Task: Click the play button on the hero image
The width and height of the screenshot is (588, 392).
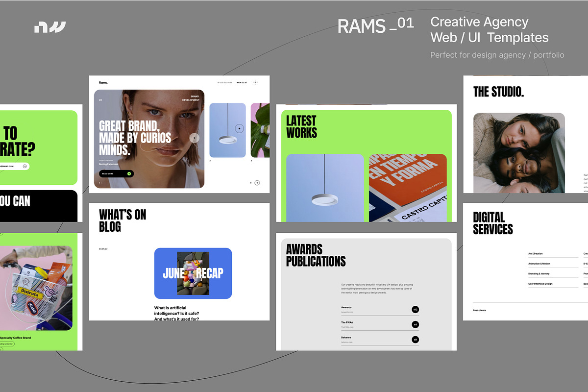Action: pos(195,138)
